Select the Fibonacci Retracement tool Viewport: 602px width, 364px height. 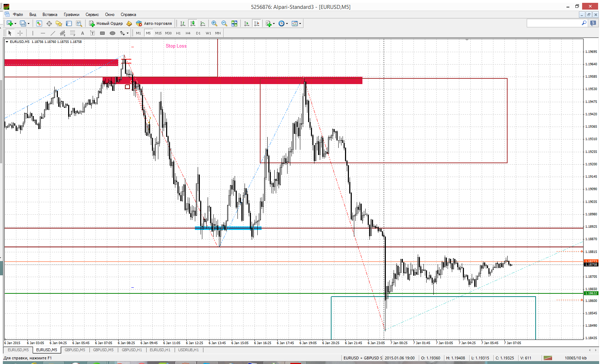click(x=73, y=33)
